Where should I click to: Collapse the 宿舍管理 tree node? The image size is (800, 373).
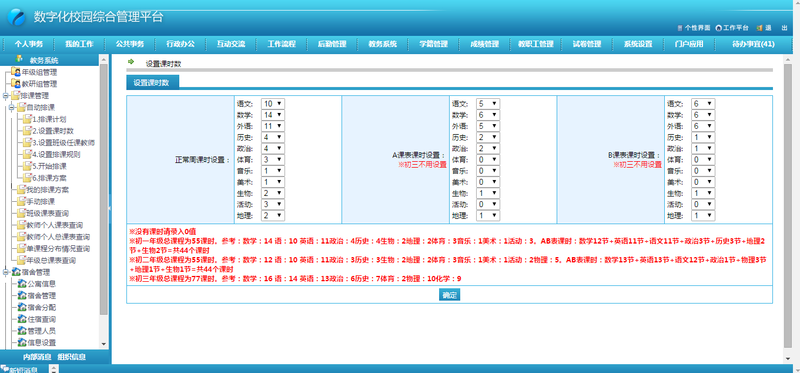6,272
